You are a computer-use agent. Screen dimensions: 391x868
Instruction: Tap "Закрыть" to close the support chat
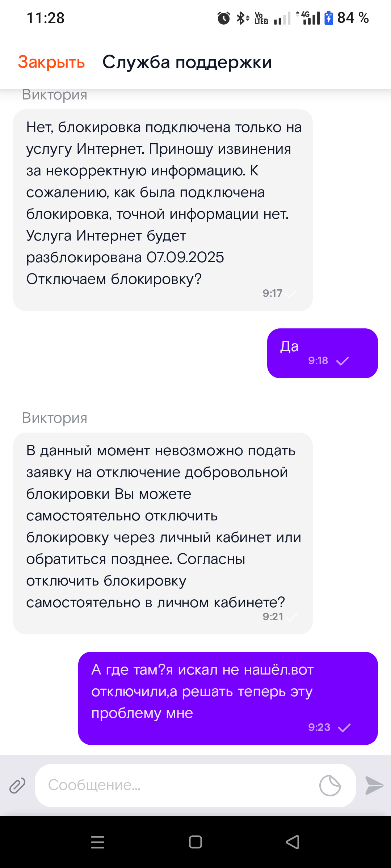pos(51,62)
